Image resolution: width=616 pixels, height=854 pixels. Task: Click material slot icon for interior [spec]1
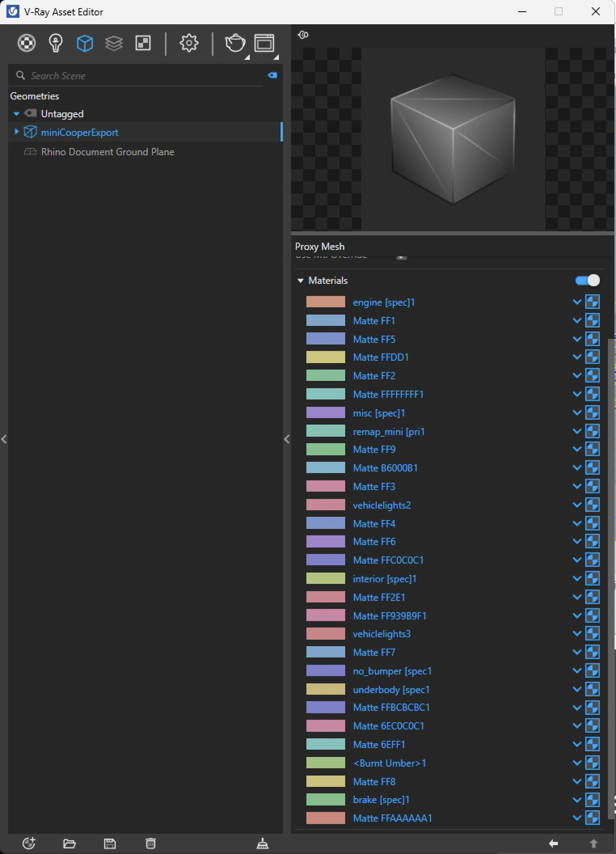pyautogui.click(x=593, y=578)
